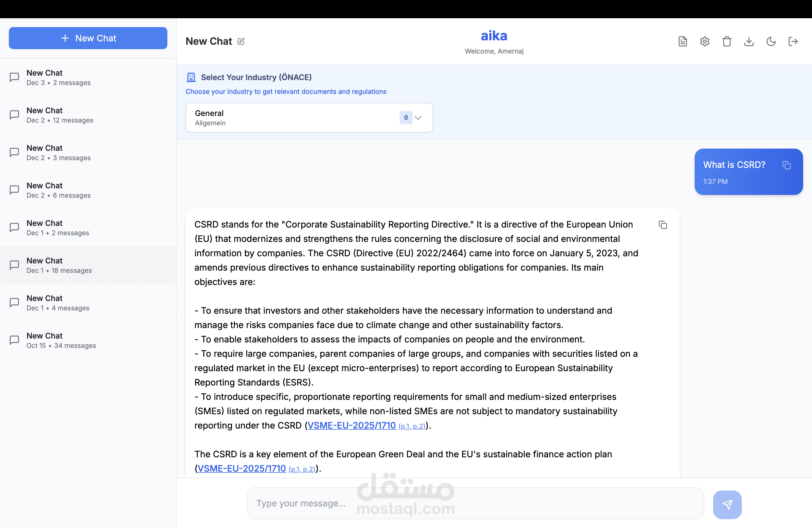The image size is (812, 528).
Task: Open the documents panel icon
Action: tap(682, 41)
